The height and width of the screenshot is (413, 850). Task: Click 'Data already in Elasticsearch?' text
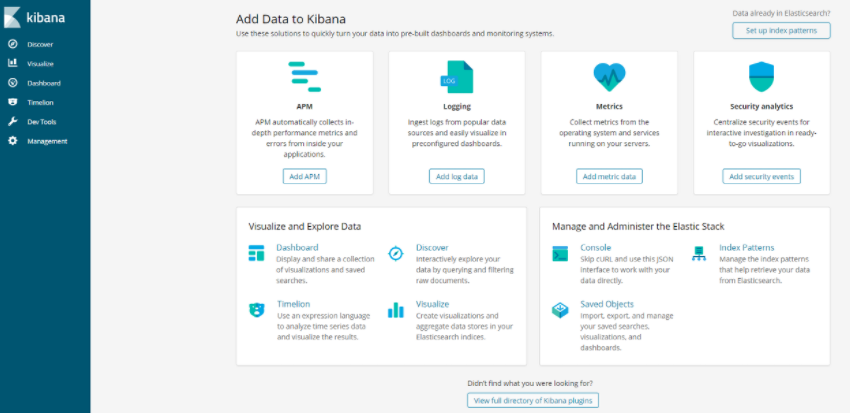point(781,13)
